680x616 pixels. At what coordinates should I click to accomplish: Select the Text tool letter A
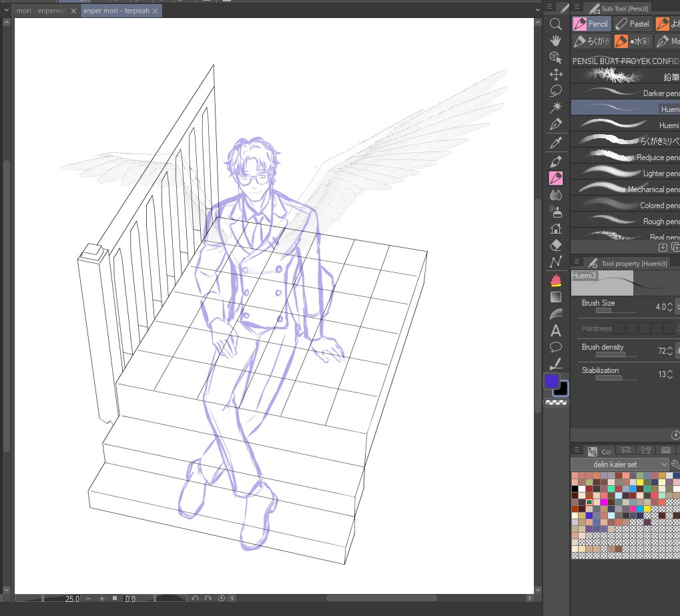555,330
